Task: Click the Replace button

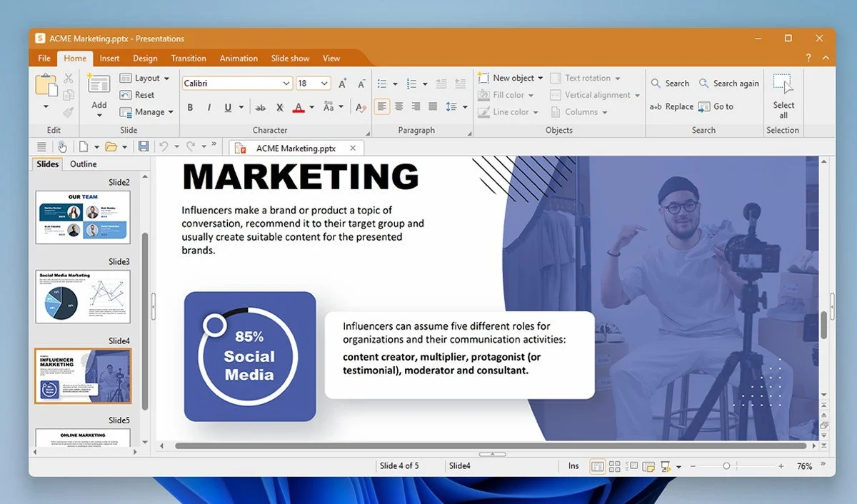Action: pos(671,106)
